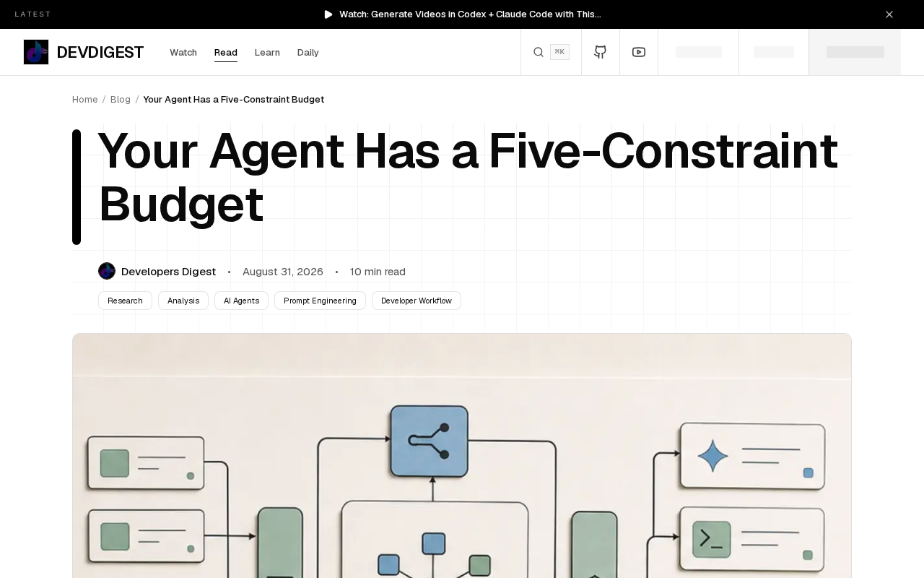Open the Learn nav menu

point(267,53)
